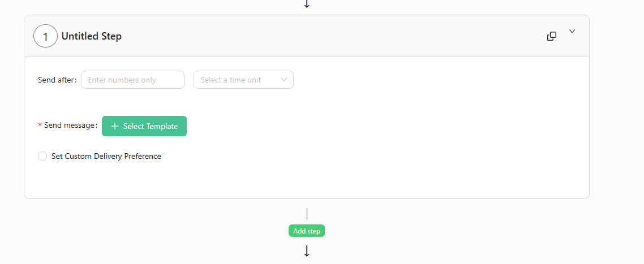
Task: Click the red required asterisk marker
Action: tap(40, 125)
